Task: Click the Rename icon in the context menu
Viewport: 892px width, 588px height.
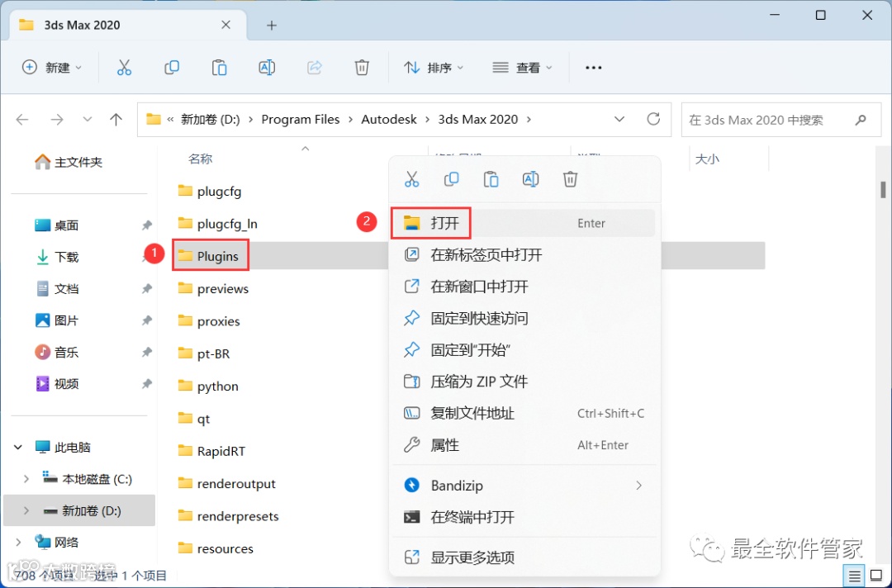Action: pos(531,179)
